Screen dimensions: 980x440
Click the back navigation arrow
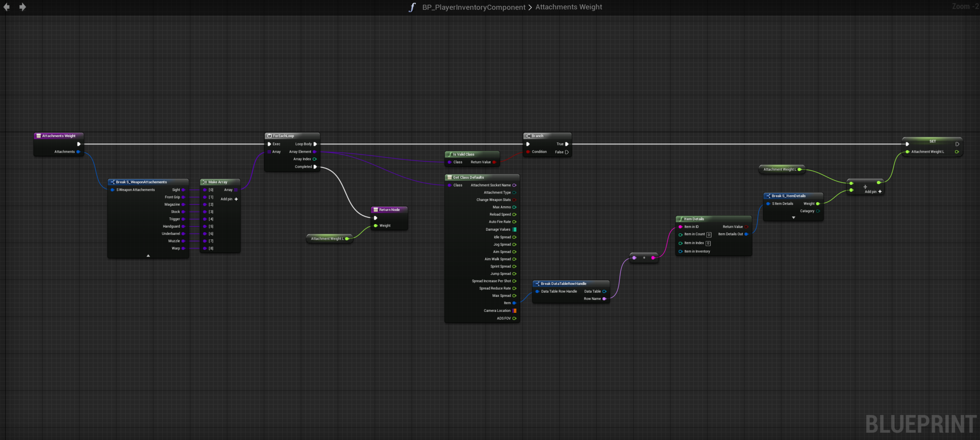[6, 7]
